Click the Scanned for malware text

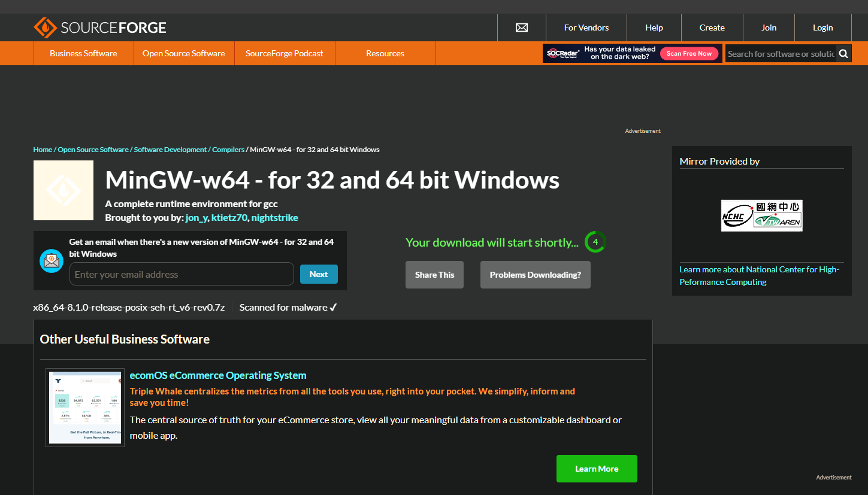(288, 308)
